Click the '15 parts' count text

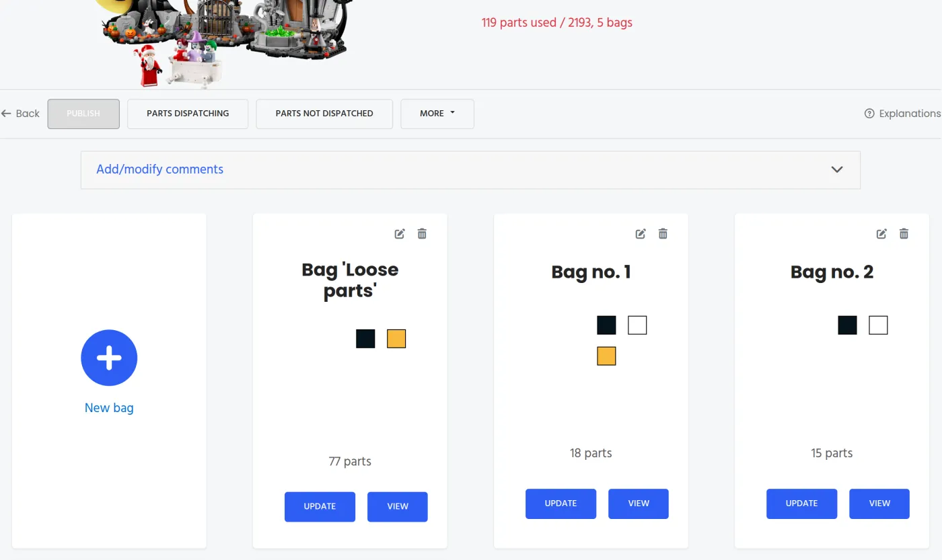point(832,454)
